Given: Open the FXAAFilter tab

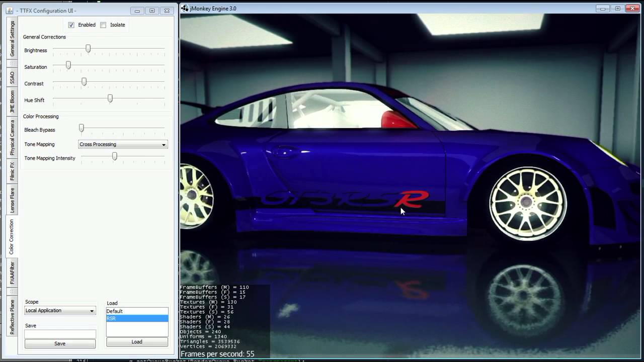Looking at the screenshot, I should [x=12, y=273].
